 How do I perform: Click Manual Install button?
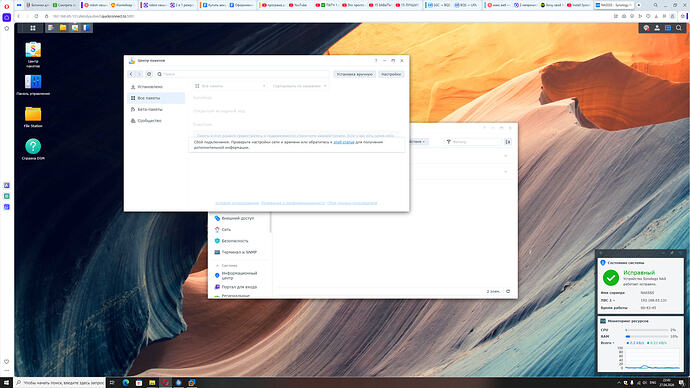[x=354, y=74]
